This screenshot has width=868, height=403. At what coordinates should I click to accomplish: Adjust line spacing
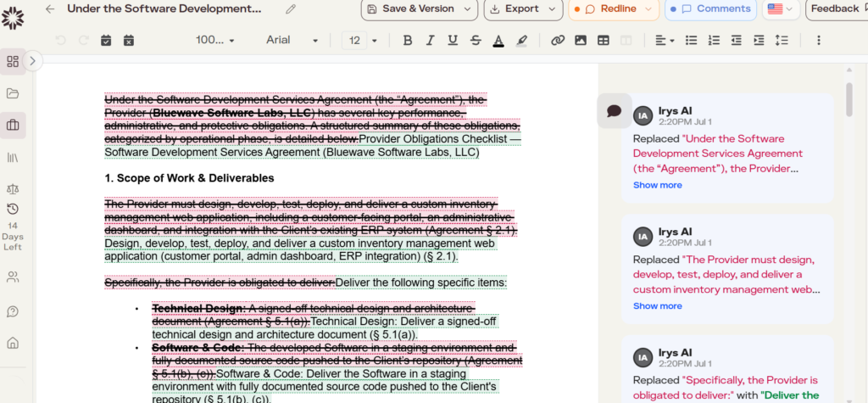(x=782, y=41)
